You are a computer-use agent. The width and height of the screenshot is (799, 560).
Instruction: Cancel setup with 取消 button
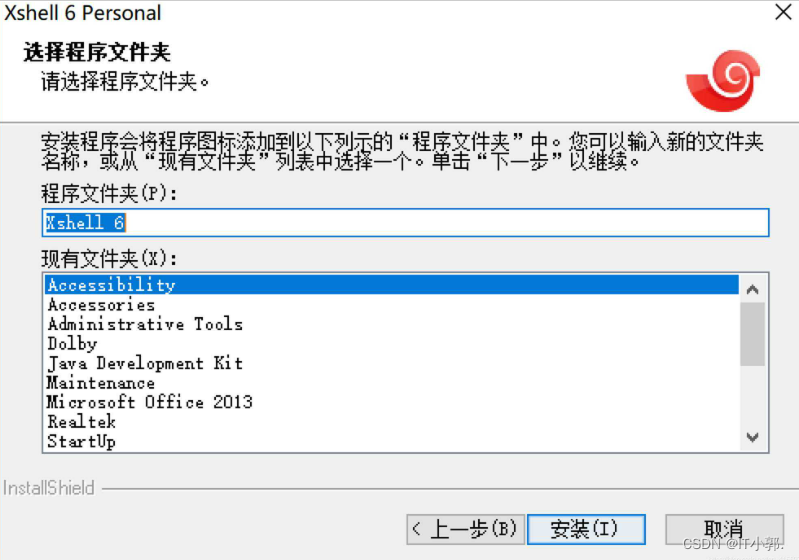[x=724, y=529]
